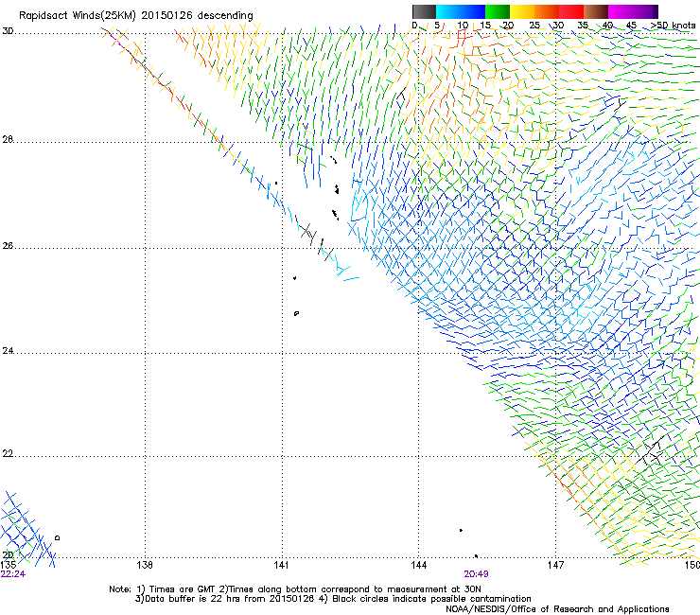Click the latitude label '30'
This screenshot has width=700, height=615.
point(8,31)
